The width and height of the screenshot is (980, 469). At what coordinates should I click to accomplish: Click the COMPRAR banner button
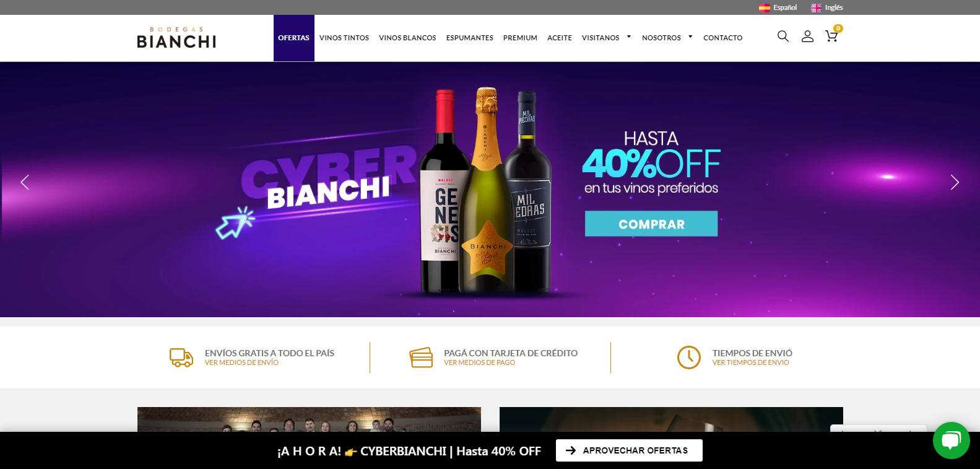point(651,224)
